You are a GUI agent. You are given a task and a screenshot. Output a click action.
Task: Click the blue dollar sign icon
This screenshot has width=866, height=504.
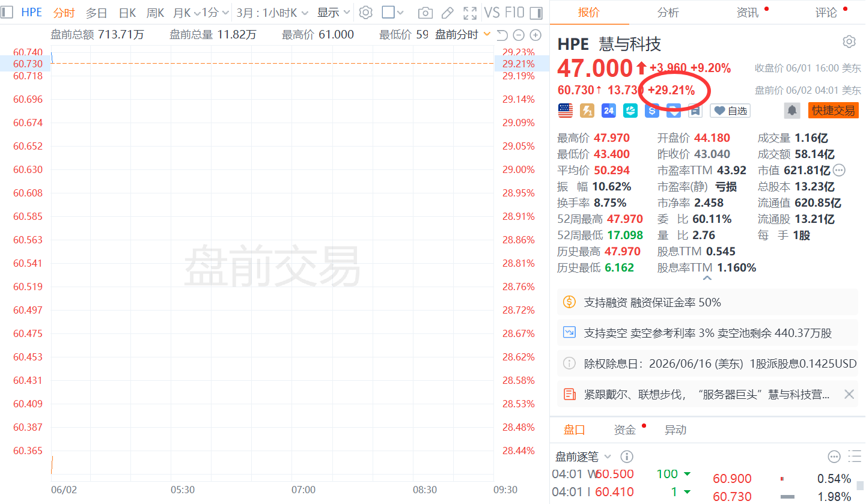click(652, 111)
